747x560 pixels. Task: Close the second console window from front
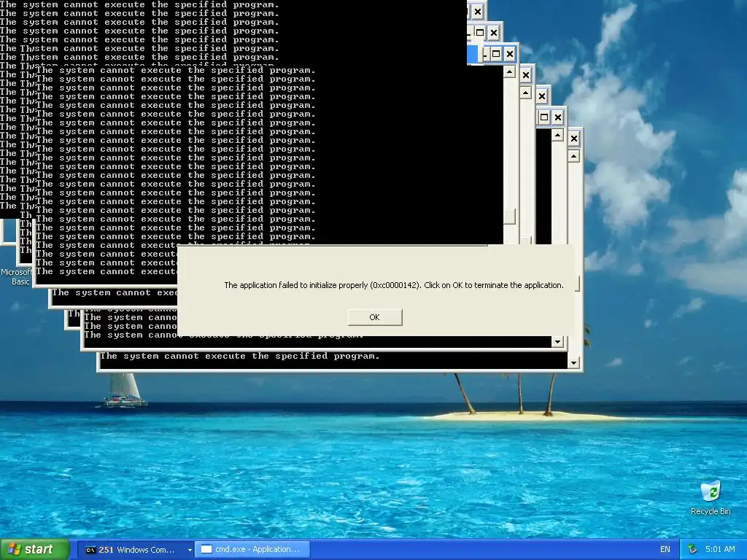click(x=558, y=117)
